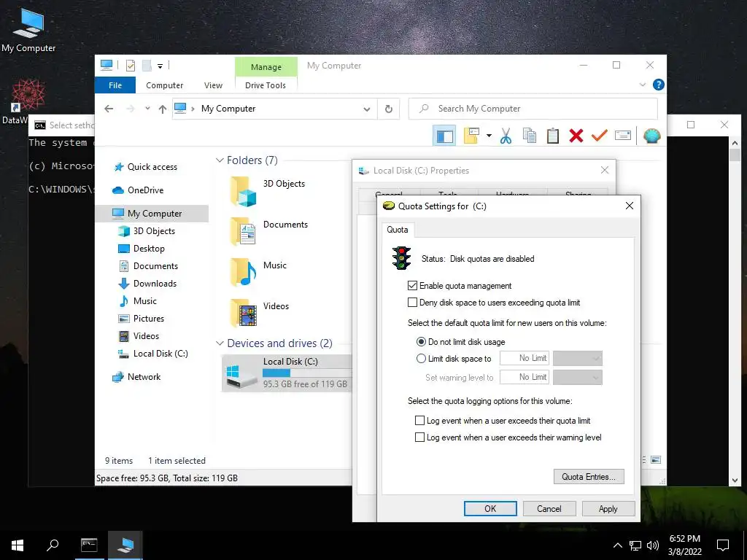Open the Computer ribbon tab

pyautogui.click(x=164, y=85)
